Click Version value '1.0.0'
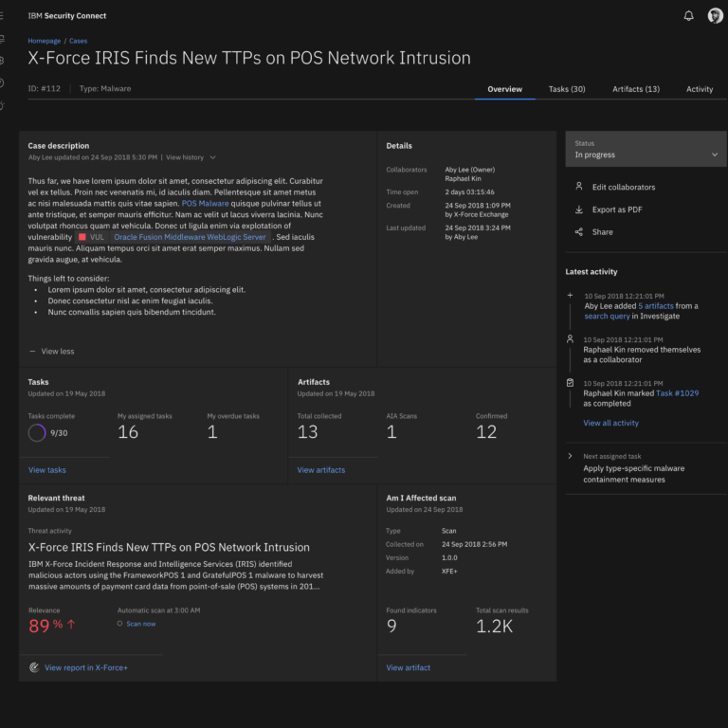 click(x=449, y=557)
